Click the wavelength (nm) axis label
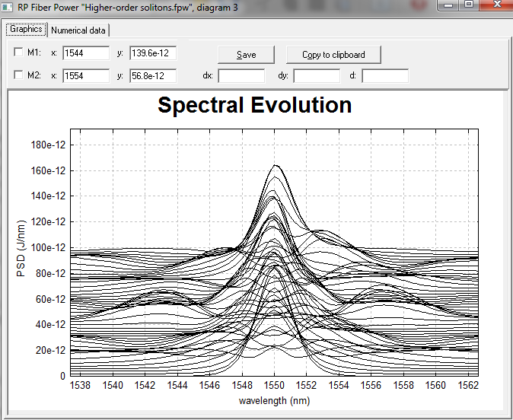 [274, 401]
